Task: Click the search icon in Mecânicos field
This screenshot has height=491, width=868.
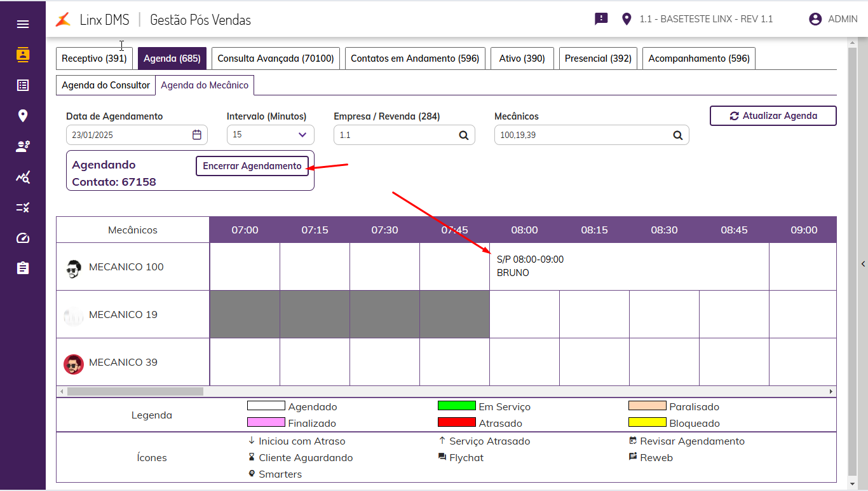Action: point(678,135)
